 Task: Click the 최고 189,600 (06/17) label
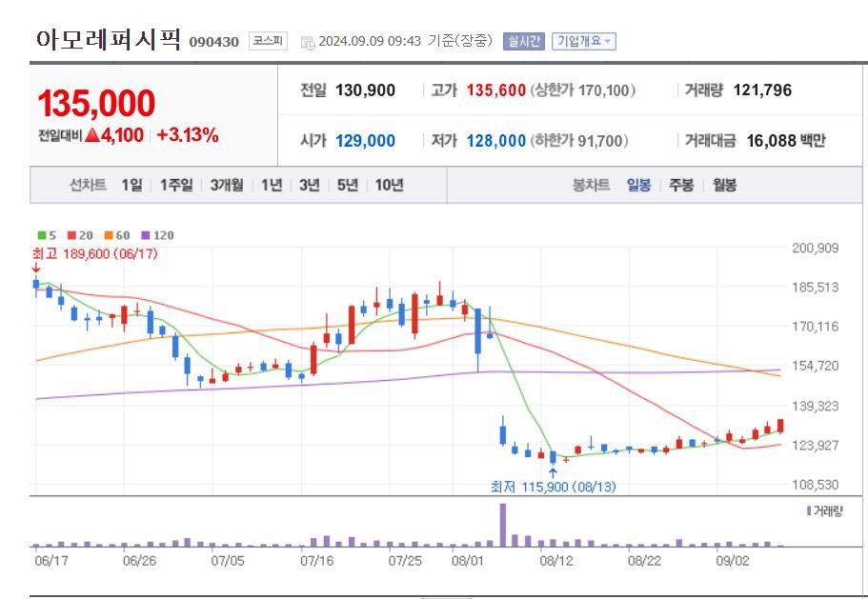pos(94,254)
